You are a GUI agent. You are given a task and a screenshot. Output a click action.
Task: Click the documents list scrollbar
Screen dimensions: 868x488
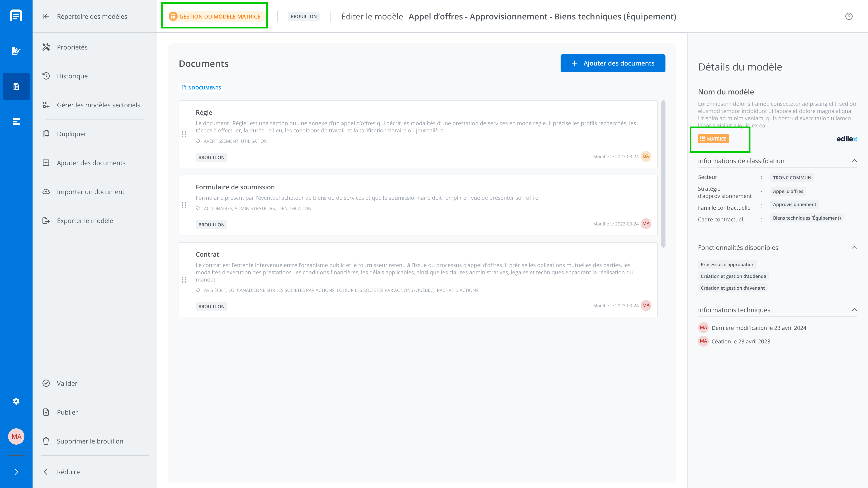click(663, 174)
